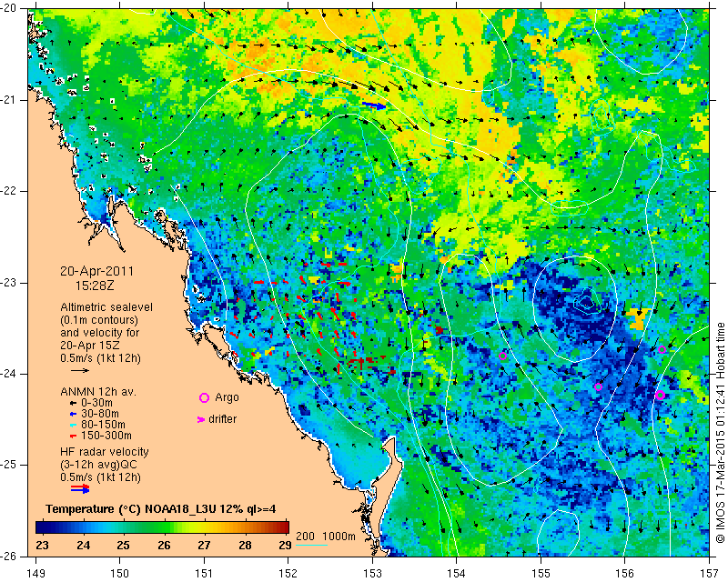The image size is (728, 582).
Task: Click the red 150-300m ANMN arrow symbol
Action: pyautogui.click(x=73, y=436)
